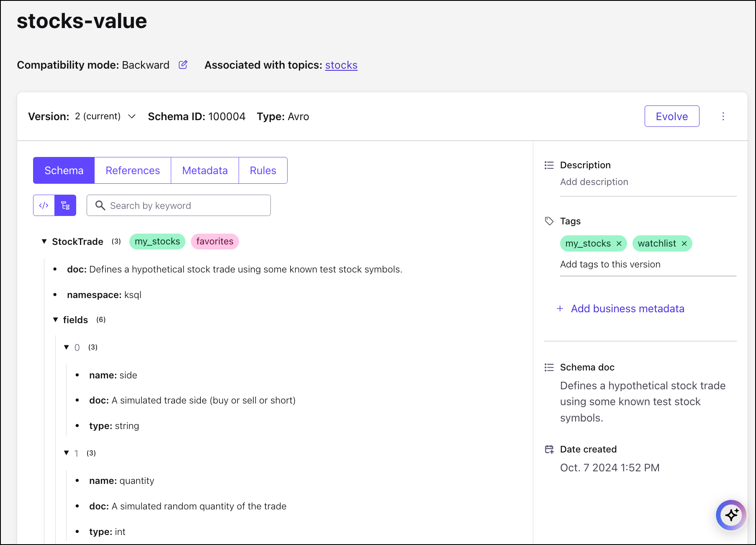Collapse the fields node
This screenshot has height=545, width=756.
point(55,320)
